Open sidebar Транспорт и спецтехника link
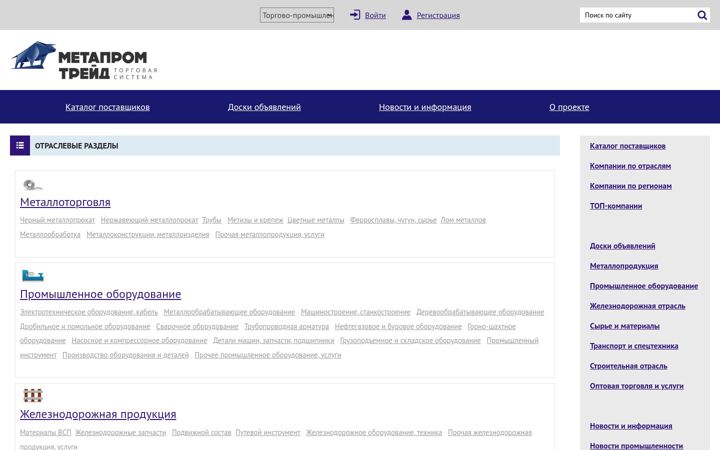Viewport: 720px width, 450px height. pyautogui.click(x=634, y=346)
